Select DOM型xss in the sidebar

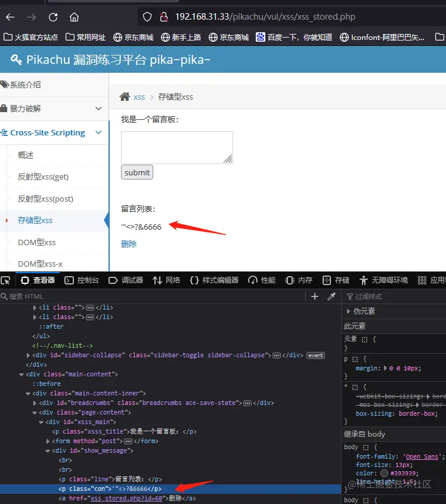[36, 242]
